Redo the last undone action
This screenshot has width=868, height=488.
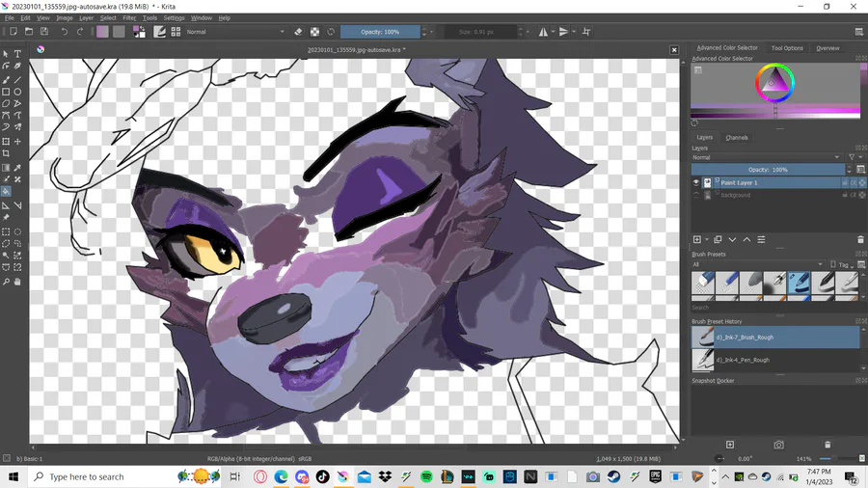80,32
